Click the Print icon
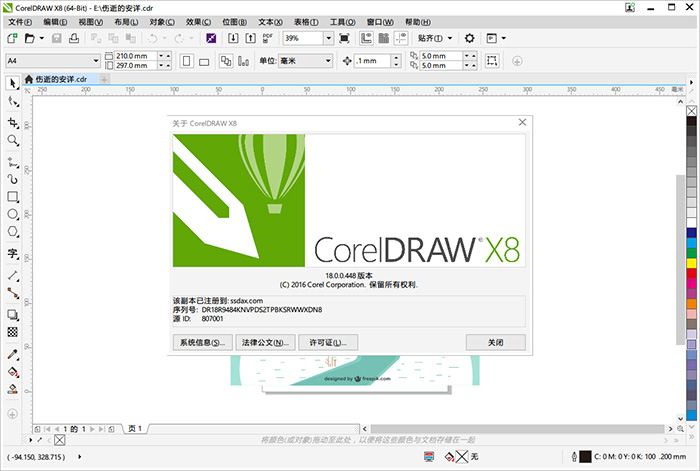Viewport: 700px width, 471px height. [74, 38]
